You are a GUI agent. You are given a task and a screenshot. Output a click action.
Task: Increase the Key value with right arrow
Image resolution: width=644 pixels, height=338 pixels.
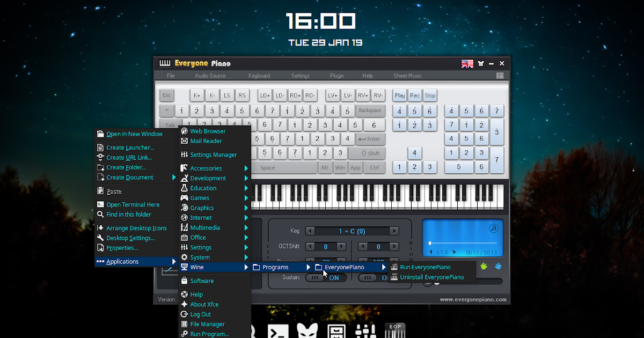coord(394,231)
